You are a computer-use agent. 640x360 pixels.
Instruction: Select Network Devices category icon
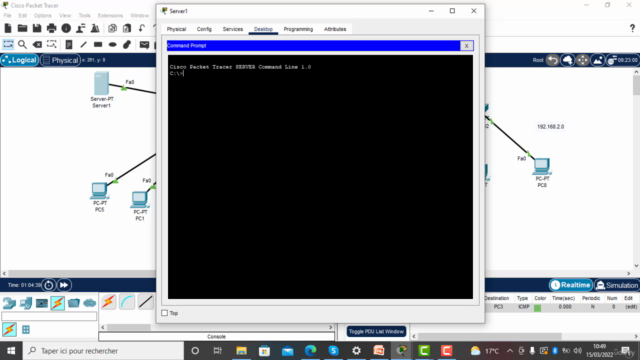tap(9, 303)
